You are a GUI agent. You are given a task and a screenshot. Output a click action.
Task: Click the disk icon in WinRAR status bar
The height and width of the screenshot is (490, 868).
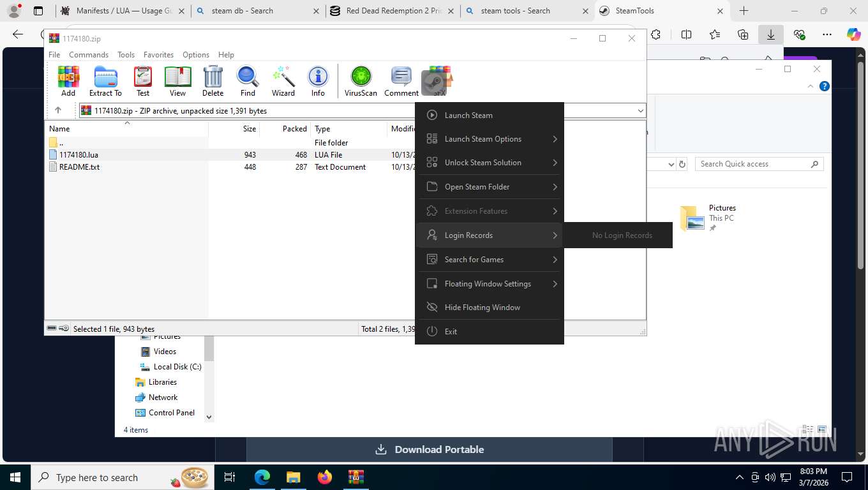click(x=52, y=329)
